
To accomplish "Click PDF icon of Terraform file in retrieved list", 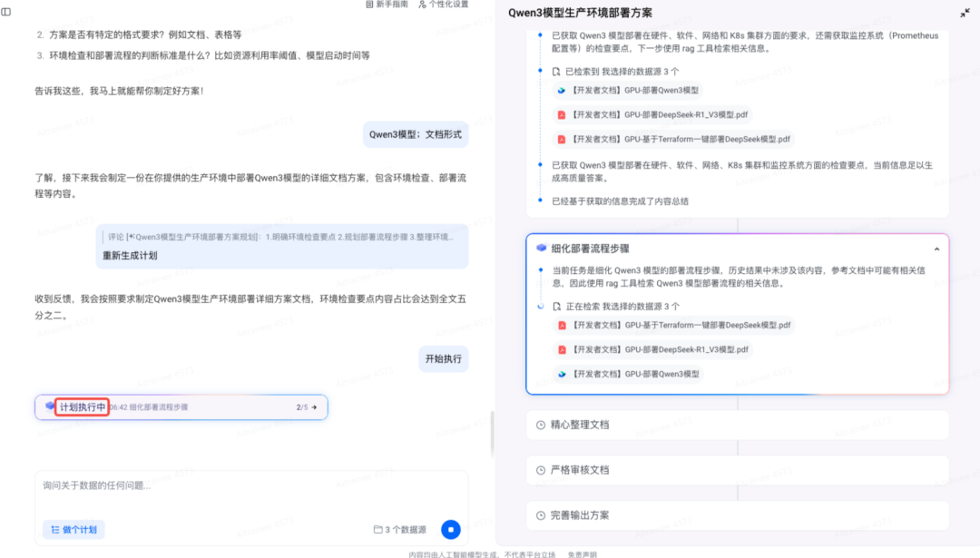I will tap(562, 139).
